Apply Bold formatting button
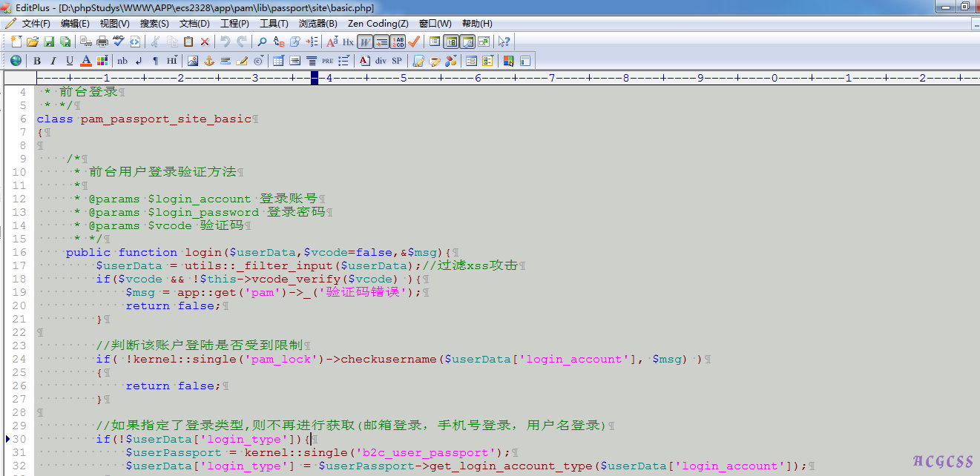Screen dimensions: 980x476 [36, 61]
